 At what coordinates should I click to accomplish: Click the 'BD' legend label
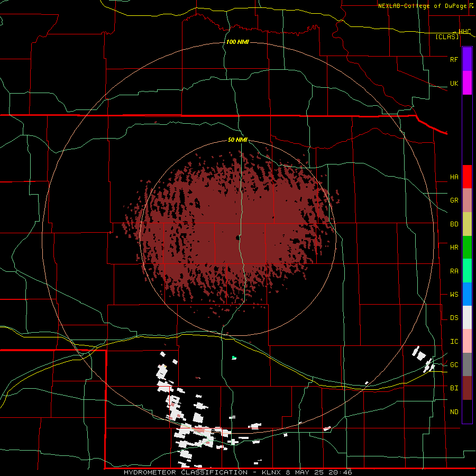point(454,224)
